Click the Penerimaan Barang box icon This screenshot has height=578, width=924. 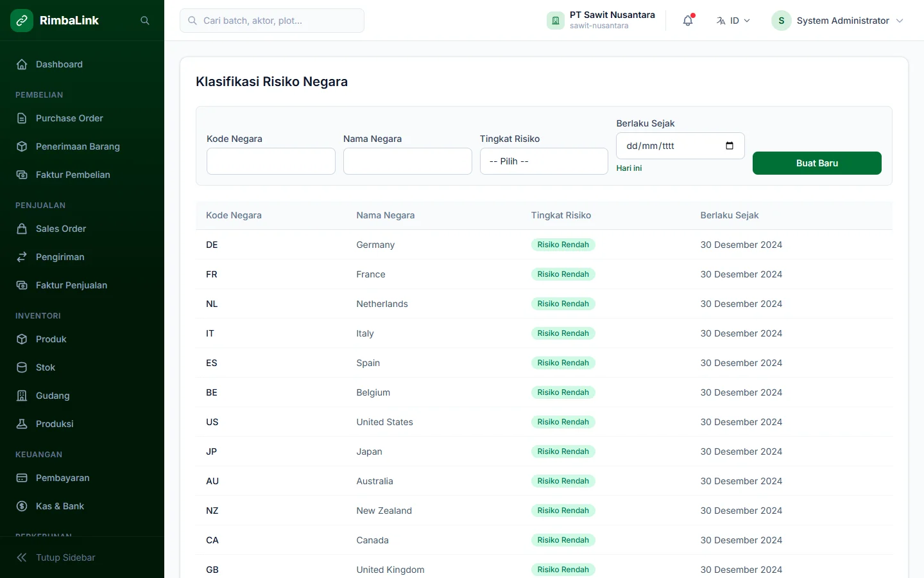coord(22,146)
